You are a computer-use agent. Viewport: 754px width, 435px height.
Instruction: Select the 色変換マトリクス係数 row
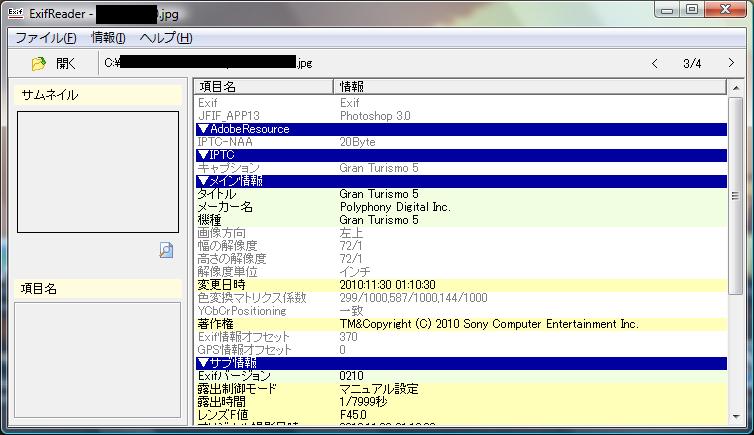point(462,298)
